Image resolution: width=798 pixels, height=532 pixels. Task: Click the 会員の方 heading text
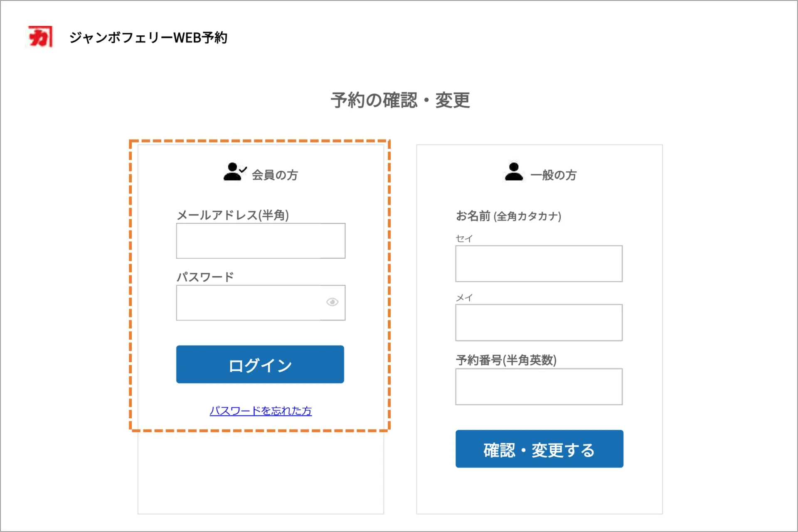(x=275, y=175)
